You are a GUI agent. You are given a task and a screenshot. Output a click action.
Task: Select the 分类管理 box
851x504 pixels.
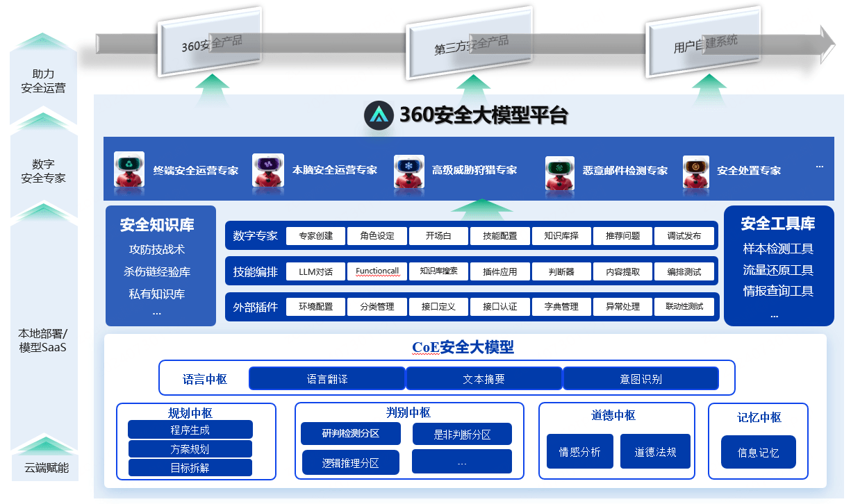377,306
